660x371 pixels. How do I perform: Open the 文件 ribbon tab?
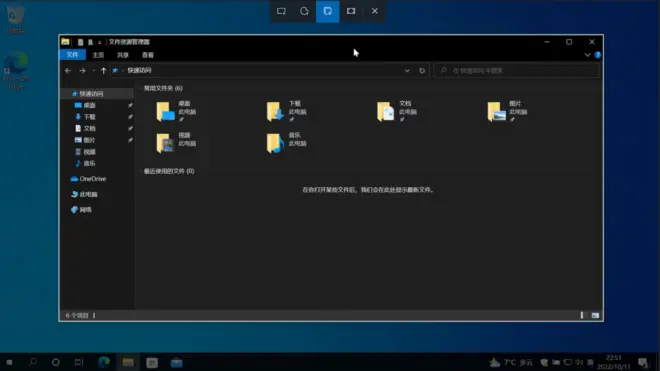[x=72, y=55]
